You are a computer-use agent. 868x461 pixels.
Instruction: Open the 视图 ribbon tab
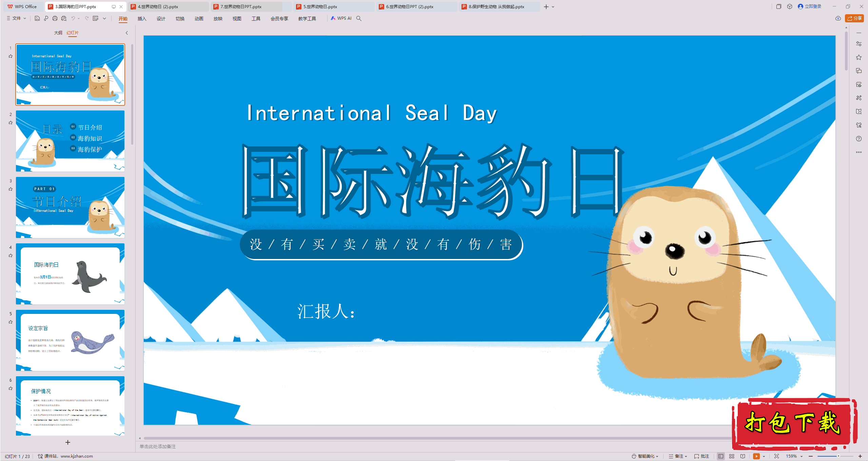[x=237, y=19]
